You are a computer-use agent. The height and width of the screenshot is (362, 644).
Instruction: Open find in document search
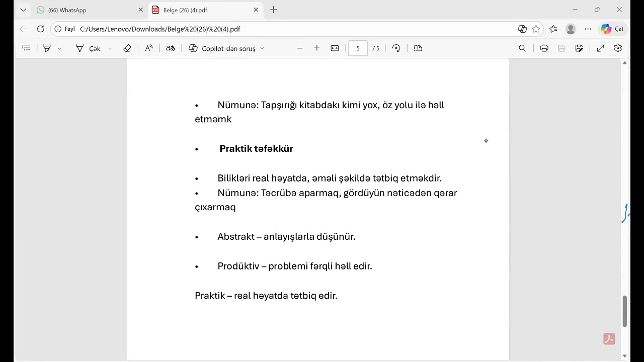coord(522,48)
